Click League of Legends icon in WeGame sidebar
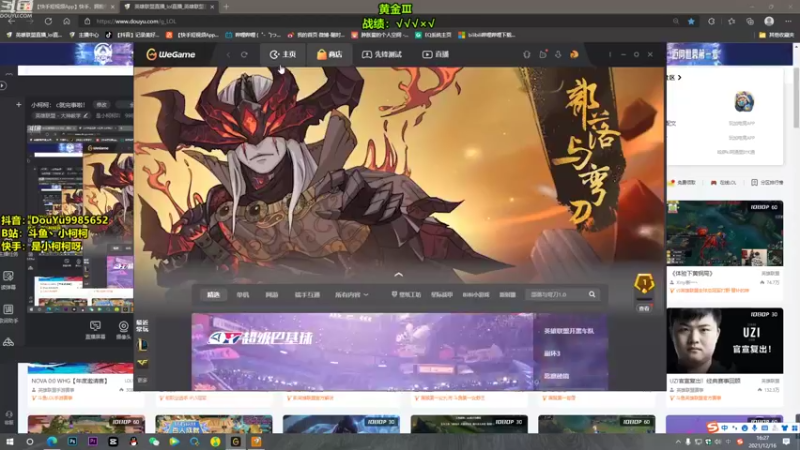Screen dimensions: 800x450 tap(142, 345)
